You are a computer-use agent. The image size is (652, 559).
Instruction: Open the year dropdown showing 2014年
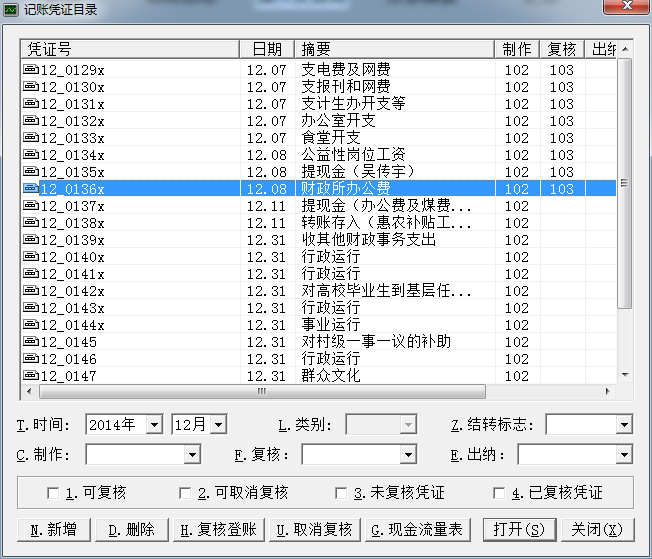click(153, 425)
